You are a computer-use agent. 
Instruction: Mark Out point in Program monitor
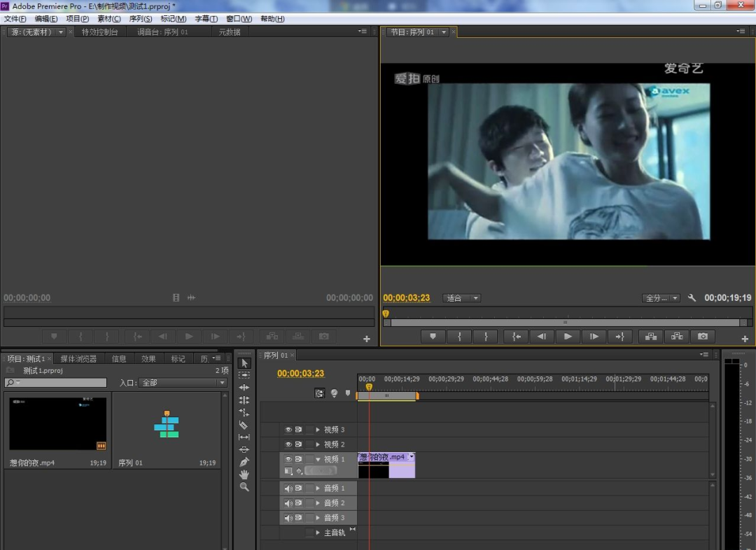(x=486, y=337)
